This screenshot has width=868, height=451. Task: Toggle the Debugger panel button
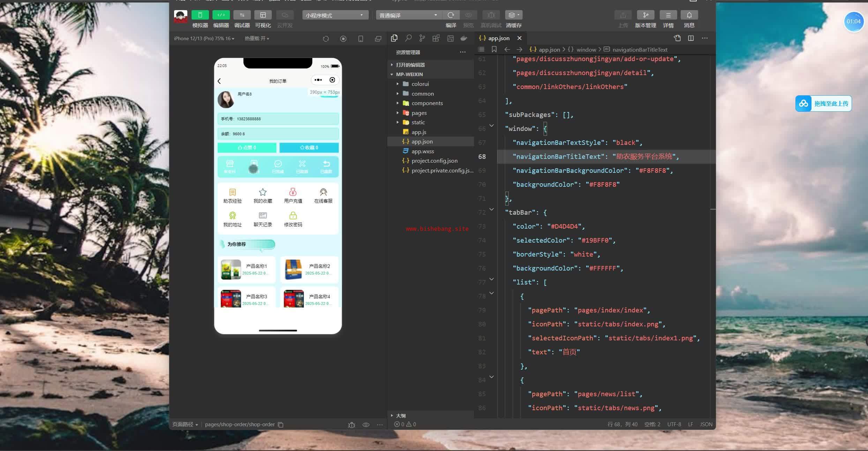242,15
